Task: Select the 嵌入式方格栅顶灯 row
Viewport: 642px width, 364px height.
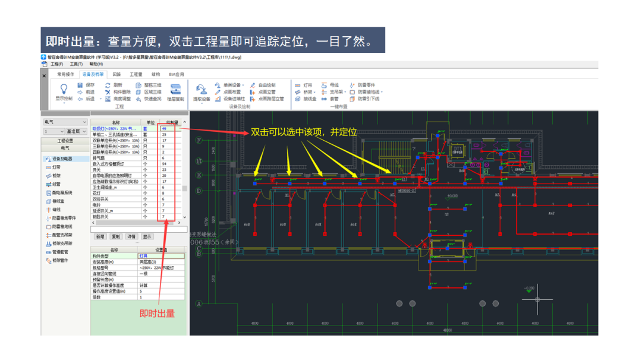Action: click(136, 164)
